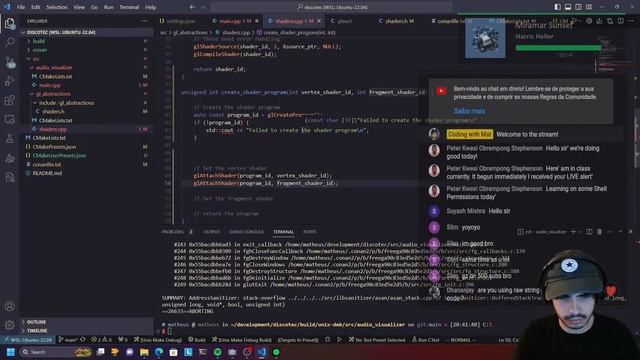The width and height of the screenshot is (640, 360).
Task: Click No Test Preset Selected
Action: pos(377,340)
